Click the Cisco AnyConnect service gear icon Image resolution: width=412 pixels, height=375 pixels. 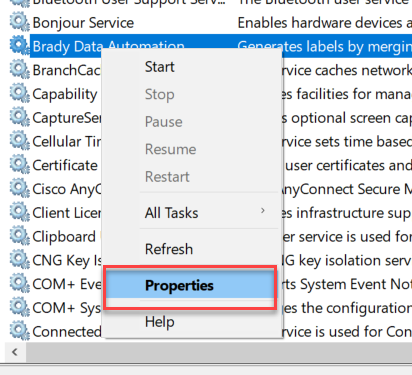tap(19, 189)
